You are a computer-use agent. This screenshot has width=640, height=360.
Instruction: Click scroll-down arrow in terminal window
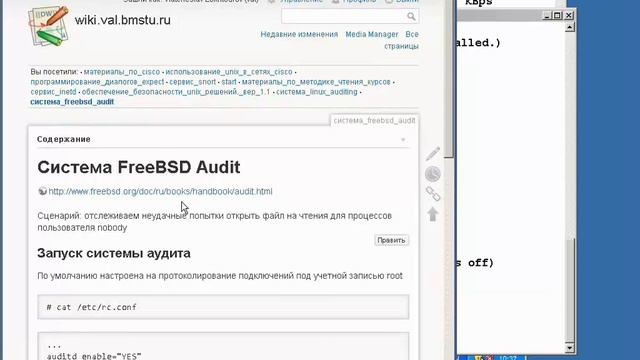click(569, 348)
